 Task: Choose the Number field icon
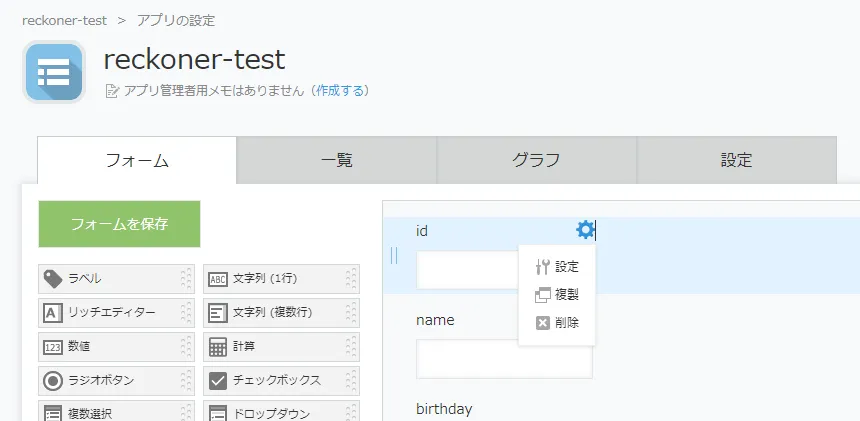[53, 347]
